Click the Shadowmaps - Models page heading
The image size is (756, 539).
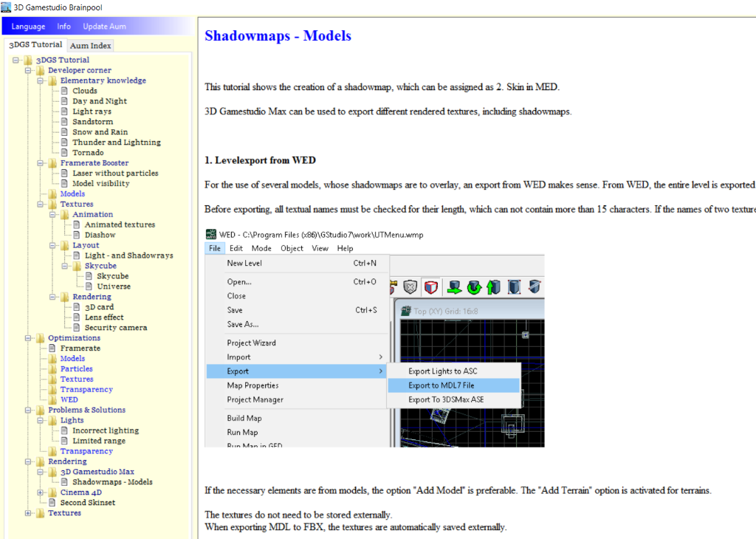(278, 35)
